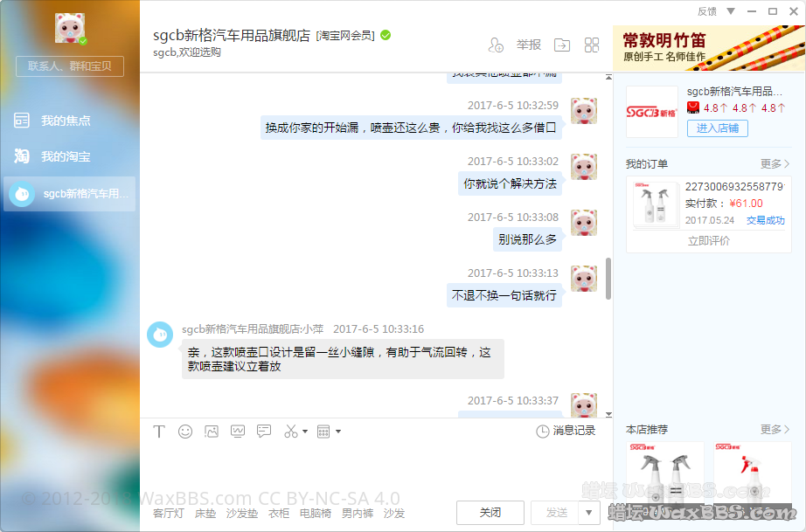Click the send picture icon
Image resolution: width=806 pixels, height=532 pixels.
tap(212, 432)
